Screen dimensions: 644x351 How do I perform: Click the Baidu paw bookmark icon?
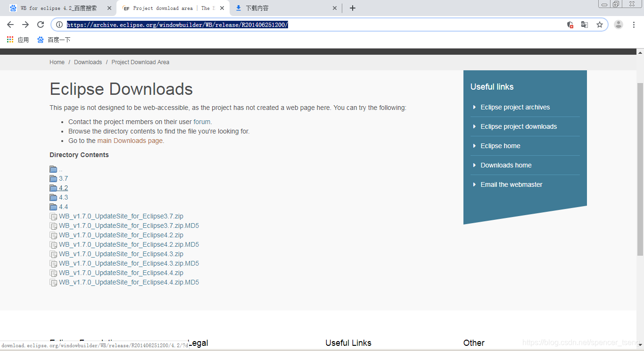click(x=41, y=40)
